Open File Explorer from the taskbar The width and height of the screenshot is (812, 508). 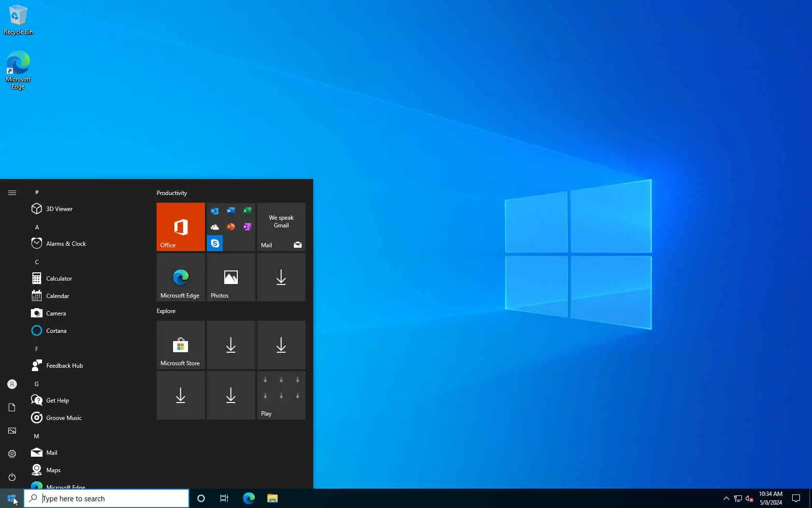click(273, 498)
